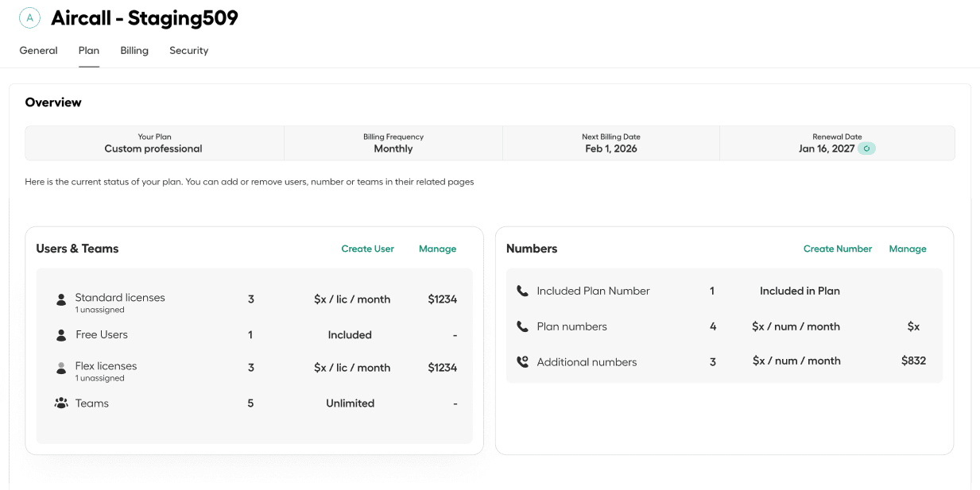Click the Standard licenses row label
The width and height of the screenshot is (980, 490).
click(x=120, y=298)
